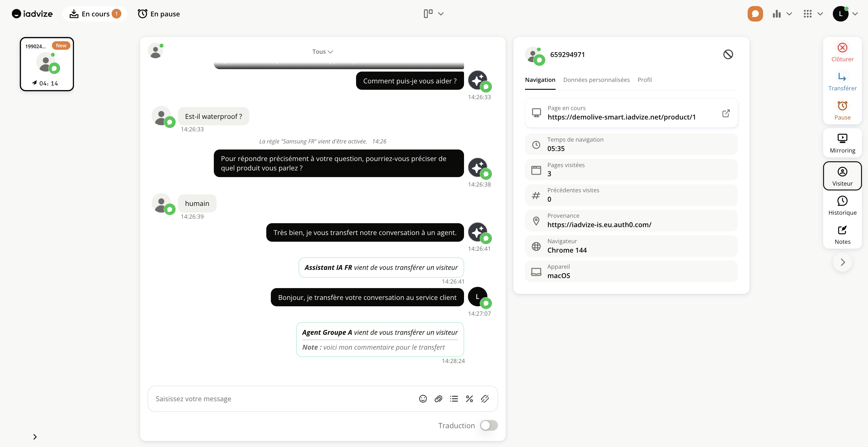Open the emoji picker
868x447 pixels.
(x=422, y=399)
